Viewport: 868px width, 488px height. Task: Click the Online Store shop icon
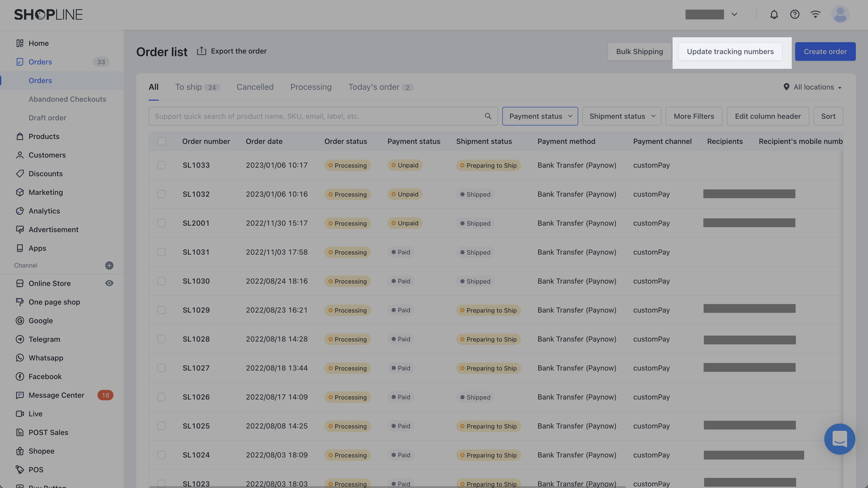coord(20,283)
